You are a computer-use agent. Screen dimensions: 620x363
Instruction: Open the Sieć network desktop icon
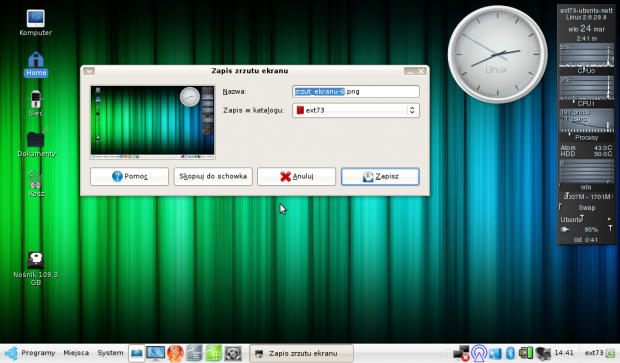pyautogui.click(x=36, y=103)
